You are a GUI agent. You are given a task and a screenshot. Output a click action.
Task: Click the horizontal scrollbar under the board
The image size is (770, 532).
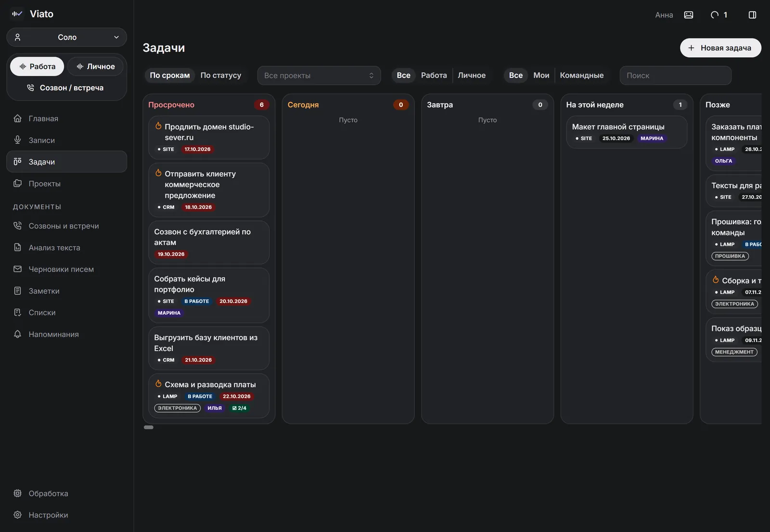[149, 427]
